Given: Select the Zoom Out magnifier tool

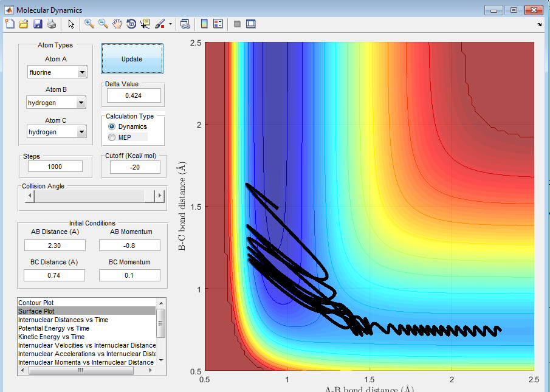Looking at the screenshot, I should coord(103,24).
